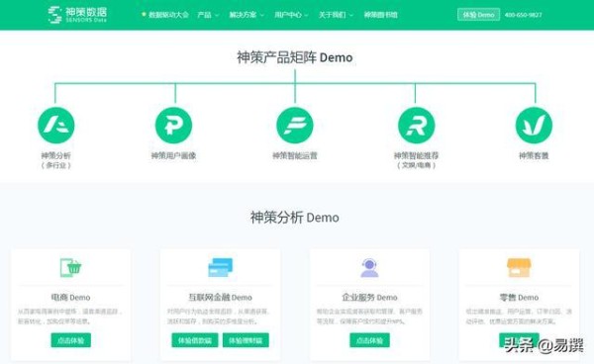This screenshot has width=594, height=364.
Task: Expand the 解决方案 dropdown menu
Action: click(x=247, y=15)
